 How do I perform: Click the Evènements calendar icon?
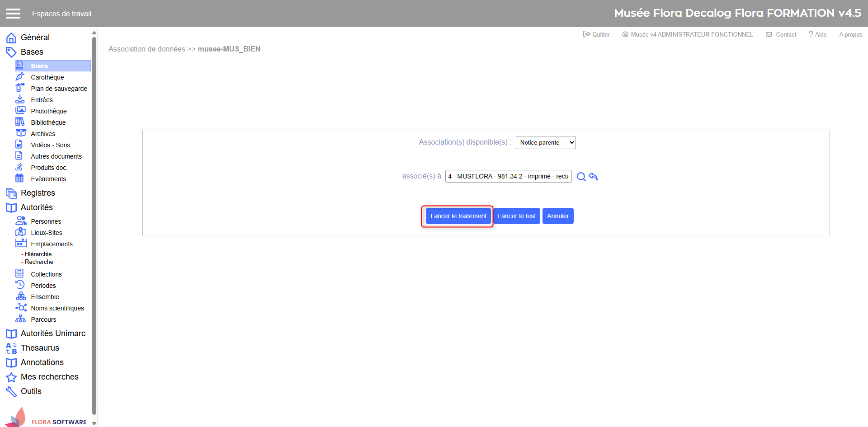tap(19, 178)
